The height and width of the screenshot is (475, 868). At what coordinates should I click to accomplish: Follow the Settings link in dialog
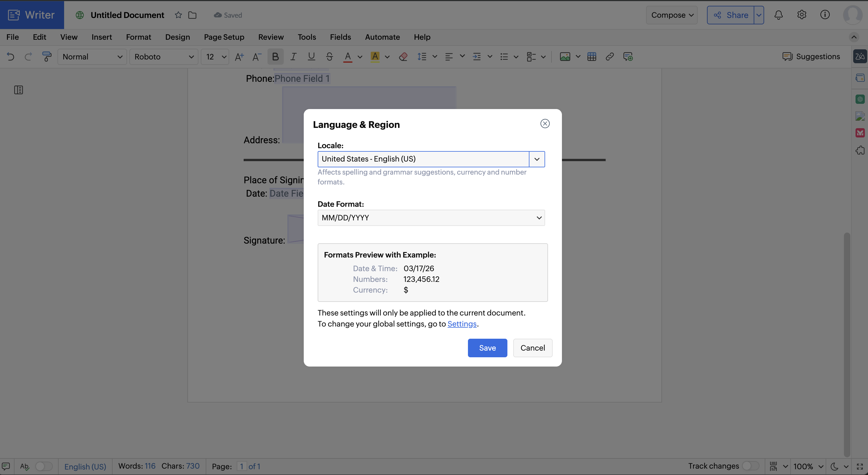[462, 324]
